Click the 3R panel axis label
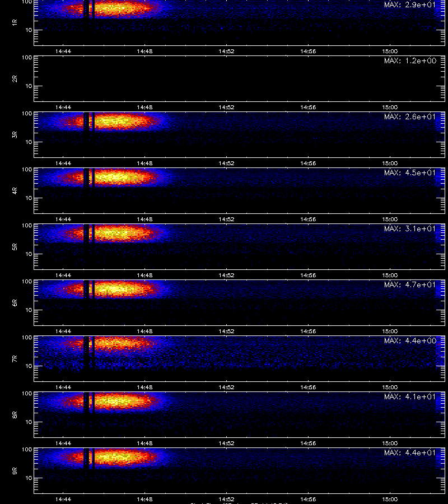The height and width of the screenshot is (504, 448). point(15,134)
